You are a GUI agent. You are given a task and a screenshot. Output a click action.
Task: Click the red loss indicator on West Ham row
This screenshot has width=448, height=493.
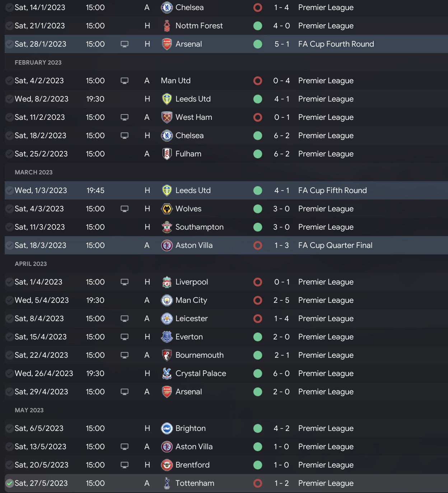258,117
